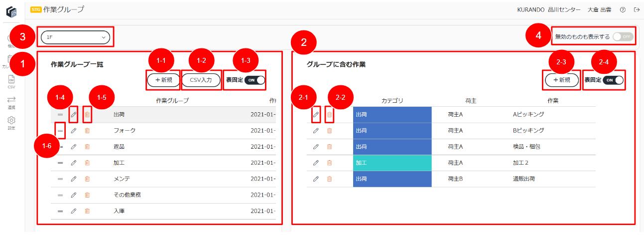Click drag handle of その他業務 row
644x235 pixels.
pos(60,195)
